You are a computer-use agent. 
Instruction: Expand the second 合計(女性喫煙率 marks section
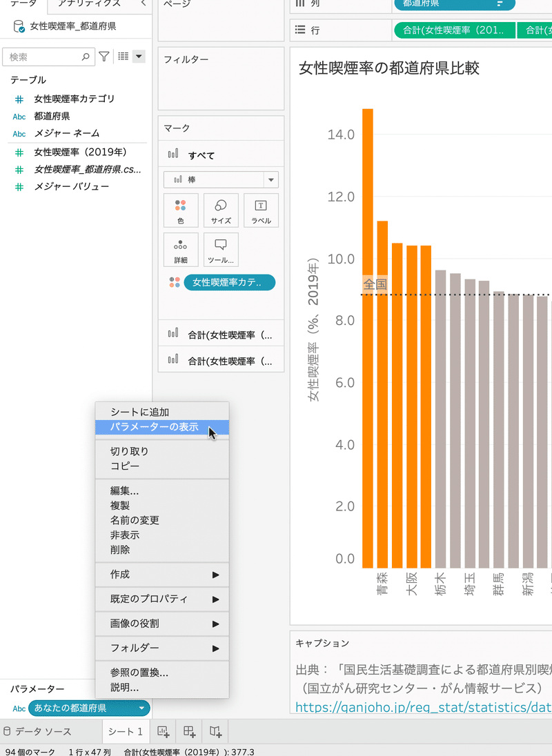[x=221, y=361]
